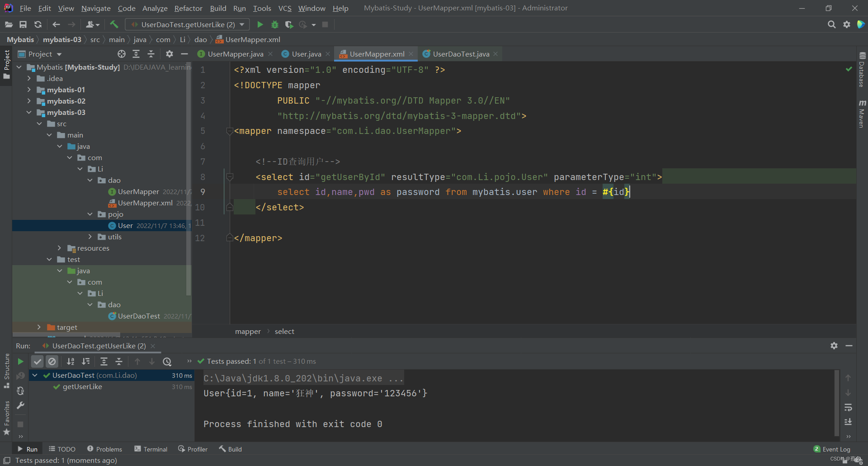Viewport: 868px width, 466px height.
Task: Open the Refactor menu
Action: pos(188,8)
